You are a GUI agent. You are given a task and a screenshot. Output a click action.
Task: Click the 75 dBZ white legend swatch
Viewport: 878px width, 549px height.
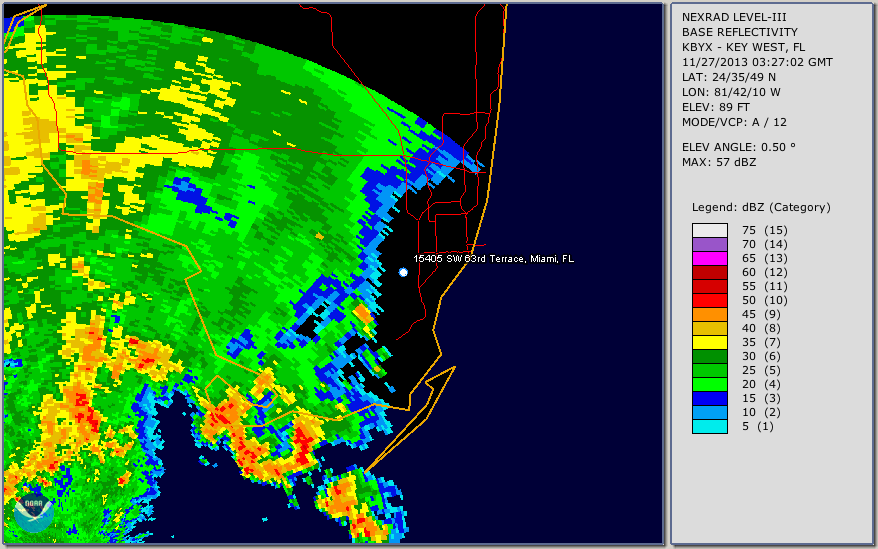click(709, 230)
